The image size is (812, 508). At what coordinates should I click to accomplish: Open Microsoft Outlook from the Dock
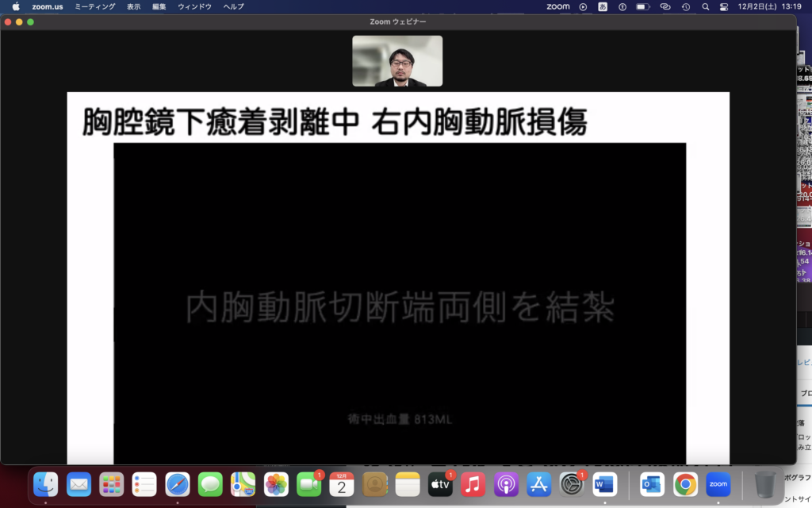click(652, 484)
